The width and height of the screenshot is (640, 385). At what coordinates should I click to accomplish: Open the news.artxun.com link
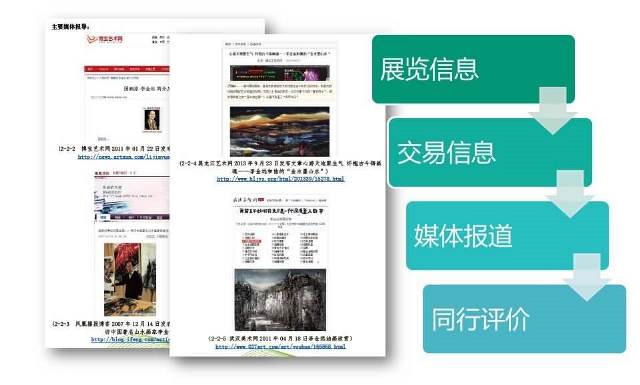124,157
